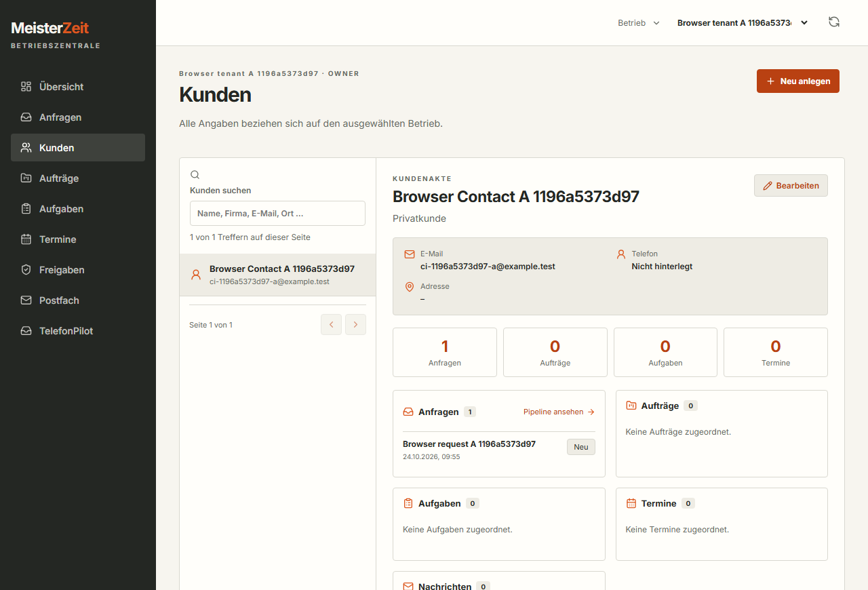Click the Aufträge folder icon in card header
This screenshot has width=868, height=590.
point(631,406)
